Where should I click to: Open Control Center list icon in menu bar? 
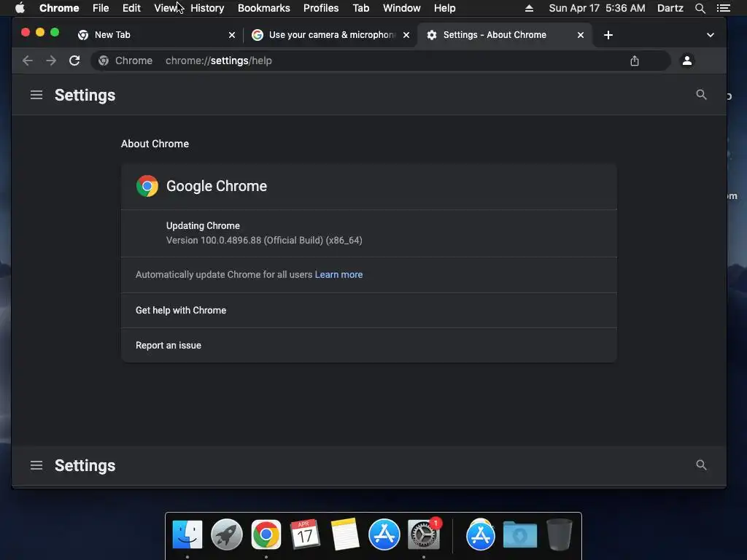click(723, 8)
